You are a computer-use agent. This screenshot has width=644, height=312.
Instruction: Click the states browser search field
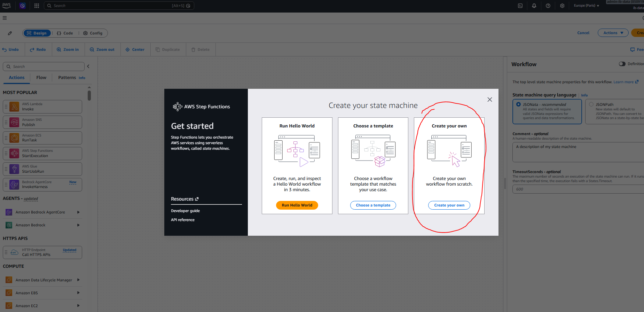(44, 67)
